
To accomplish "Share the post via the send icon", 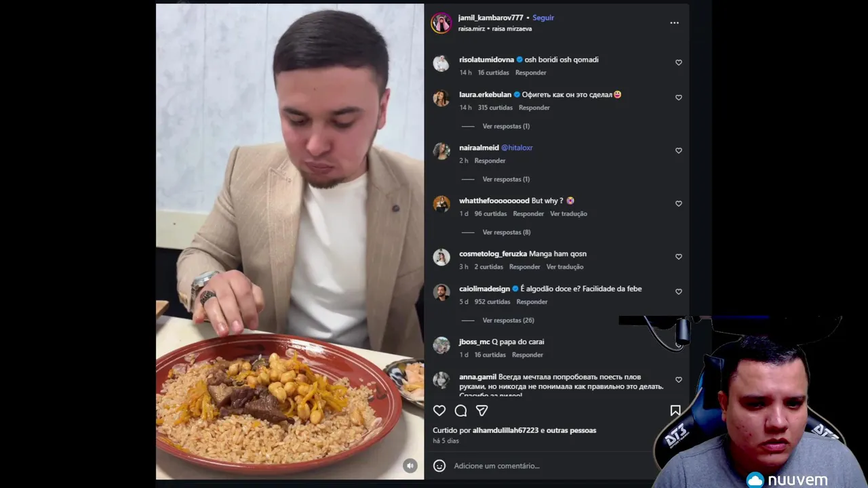I will pyautogui.click(x=481, y=411).
